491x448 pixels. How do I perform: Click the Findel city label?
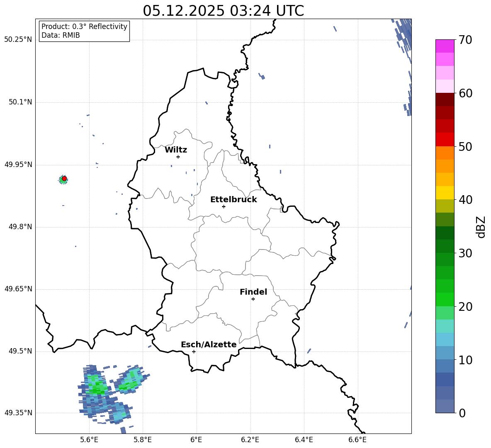pyautogui.click(x=253, y=292)
